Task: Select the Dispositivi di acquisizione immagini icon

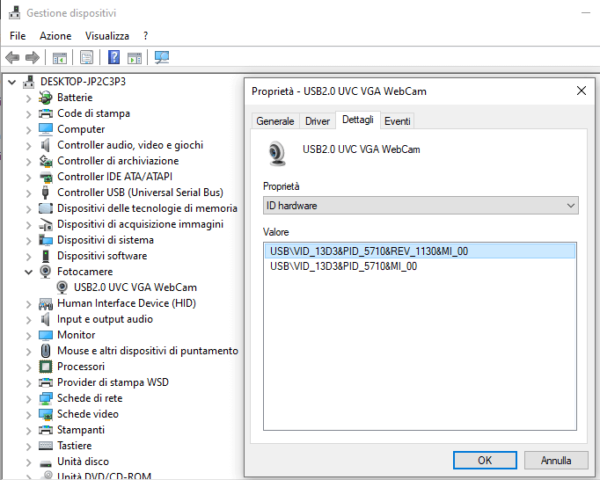Action: tap(46, 224)
